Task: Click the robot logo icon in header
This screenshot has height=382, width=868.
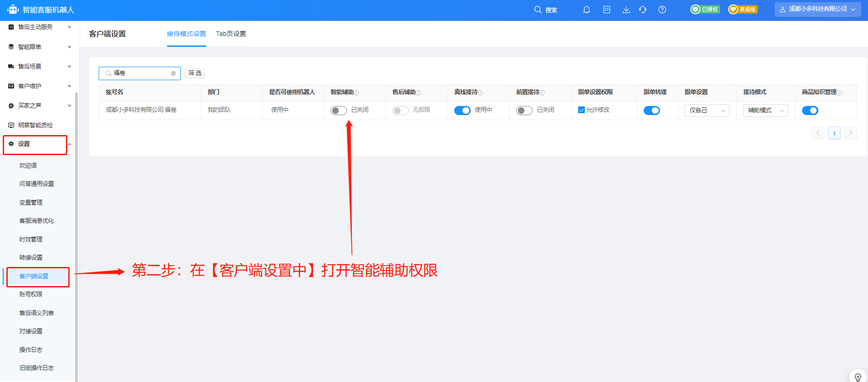Action: (13, 10)
